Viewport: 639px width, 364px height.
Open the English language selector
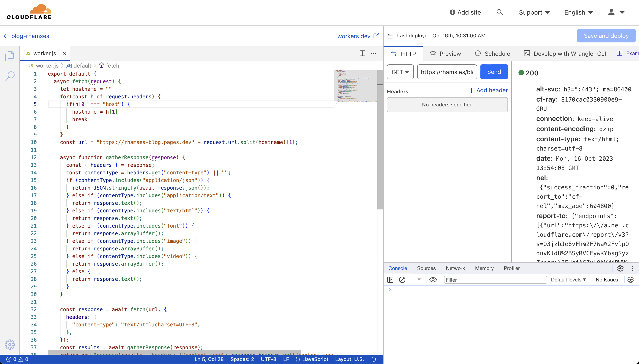point(579,12)
